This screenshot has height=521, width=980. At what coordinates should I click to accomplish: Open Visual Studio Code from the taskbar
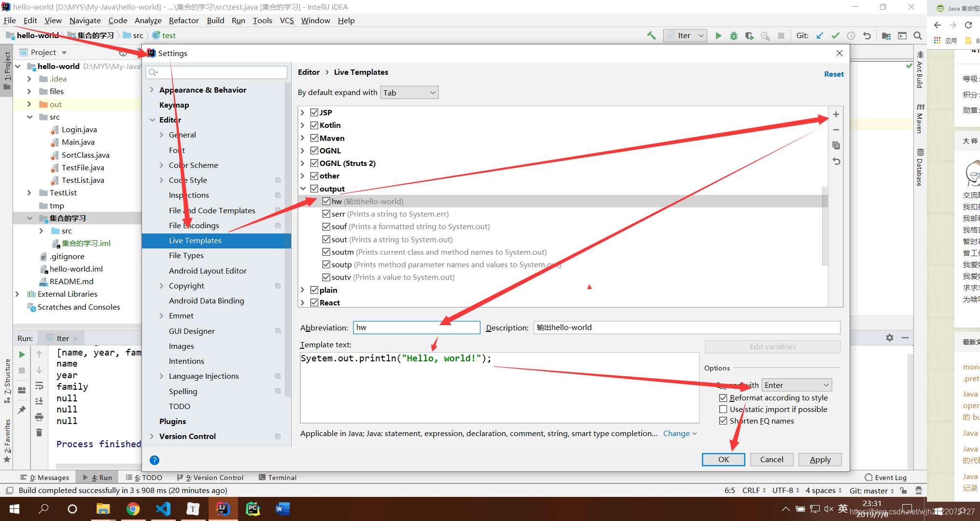[x=163, y=508]
